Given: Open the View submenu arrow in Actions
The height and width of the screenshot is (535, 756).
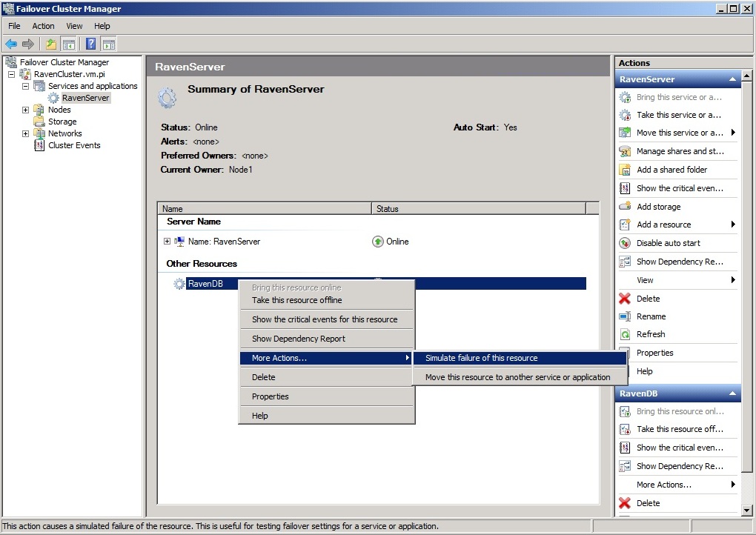Looking at the screenshot, I should (733, 279).
